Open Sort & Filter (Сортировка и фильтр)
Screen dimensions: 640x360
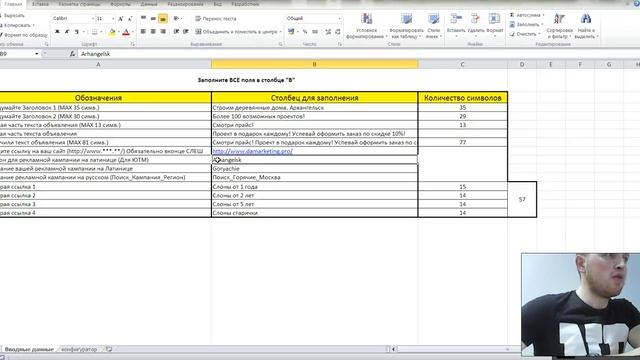click(x=559, y=26)
